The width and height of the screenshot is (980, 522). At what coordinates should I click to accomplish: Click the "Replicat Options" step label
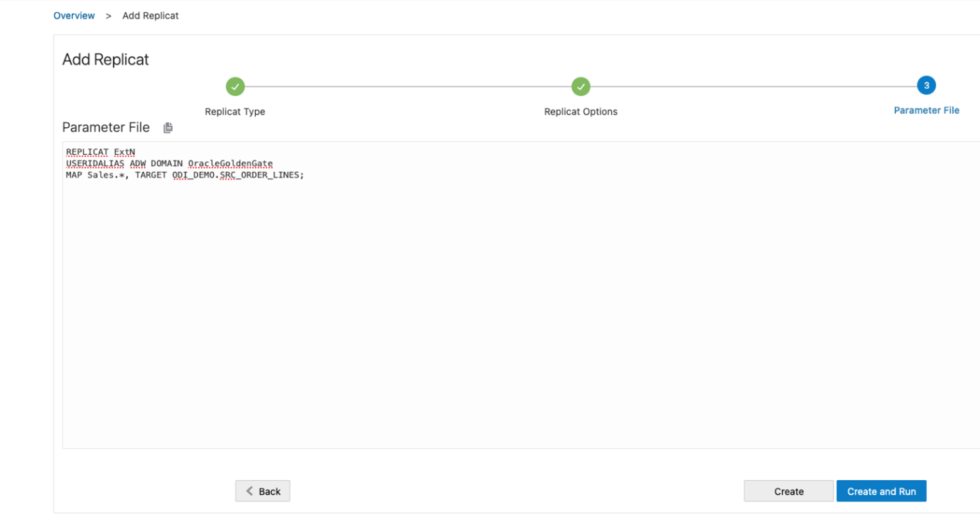pyautogui.click(x=581, y=112)
